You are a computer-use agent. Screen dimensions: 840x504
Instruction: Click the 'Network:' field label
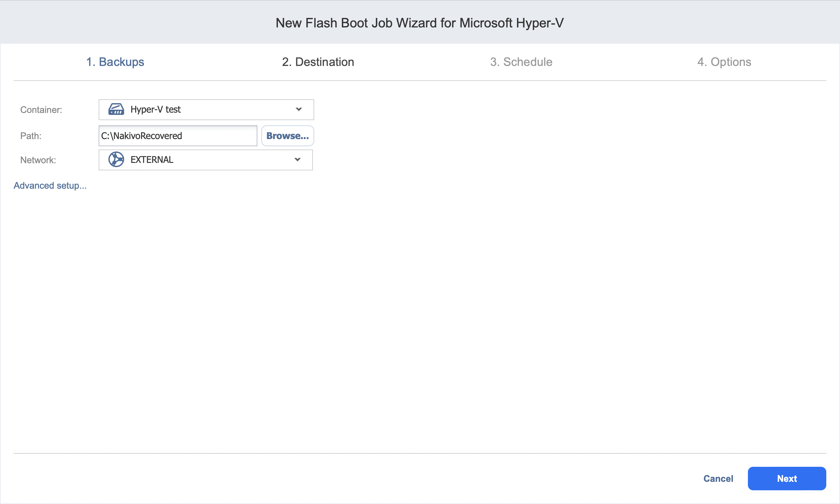(x=38, y=160)
